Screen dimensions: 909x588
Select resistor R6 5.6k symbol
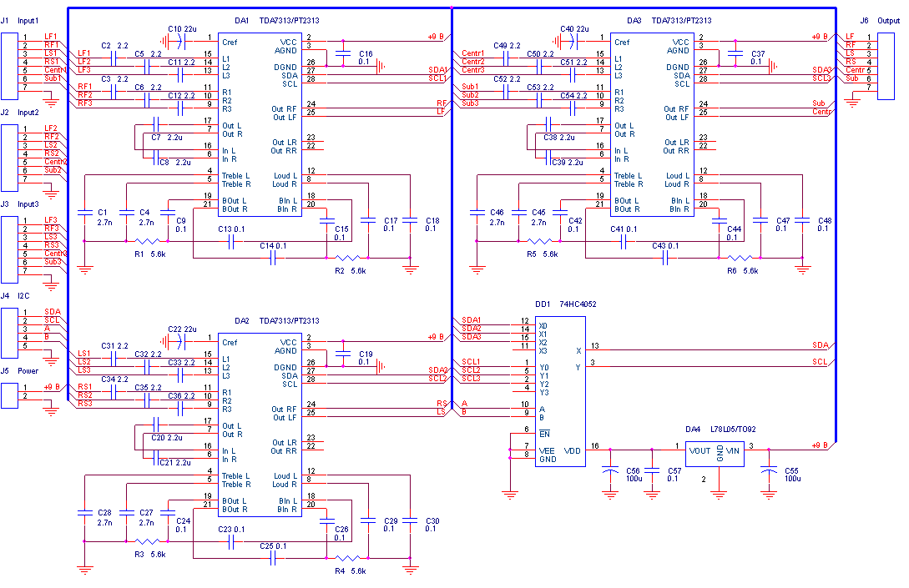tap(740, 258)
